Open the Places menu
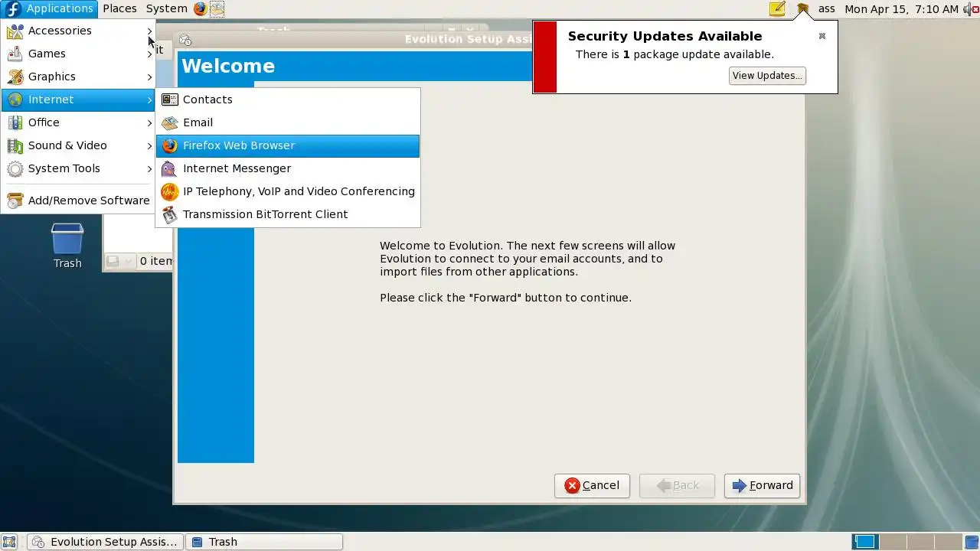This screenshot has width=980, height=551. pyautogui.click(x=119, y=9)
